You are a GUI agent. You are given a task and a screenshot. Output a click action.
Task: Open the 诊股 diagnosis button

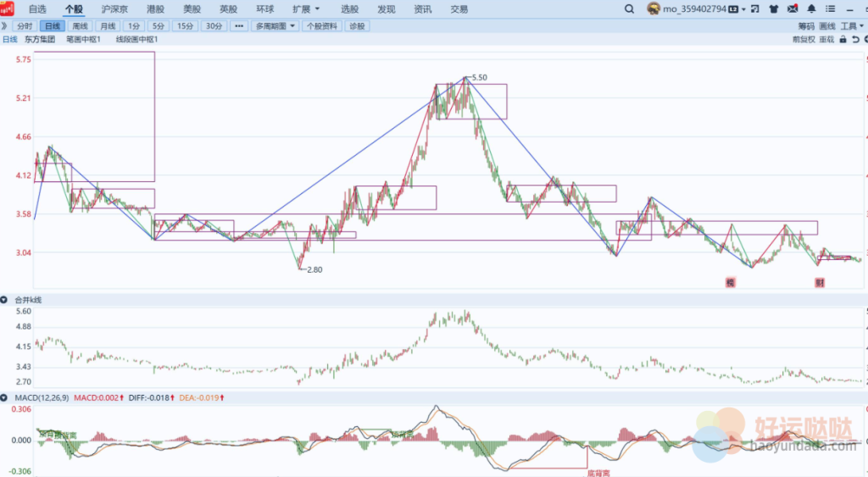(x=358, y=26)
